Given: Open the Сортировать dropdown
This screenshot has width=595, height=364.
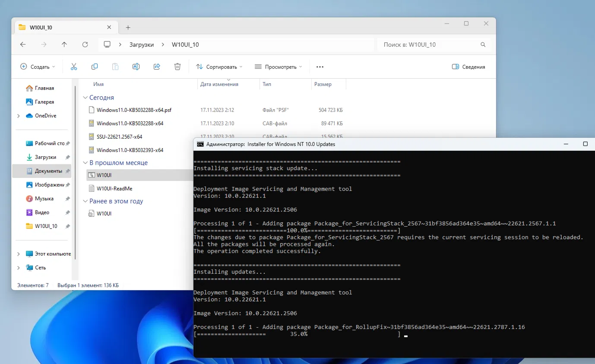Looking at the screenshot, I should tap(219, 67).
